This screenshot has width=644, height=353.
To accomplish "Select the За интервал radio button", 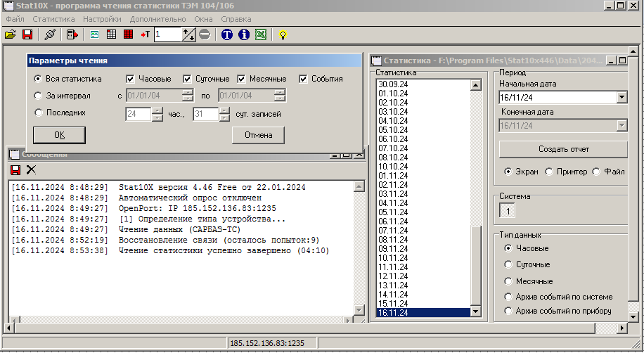I will [x=38, y=96].
